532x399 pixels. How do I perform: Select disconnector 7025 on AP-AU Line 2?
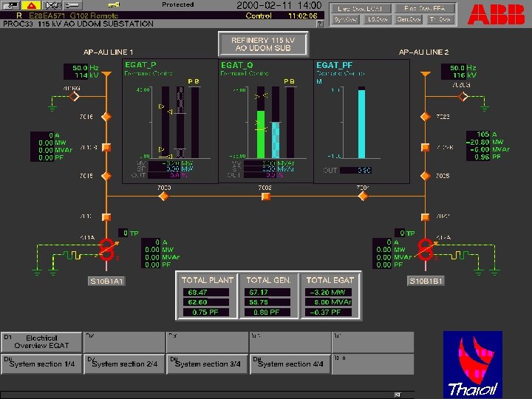(x=425, y=176)
